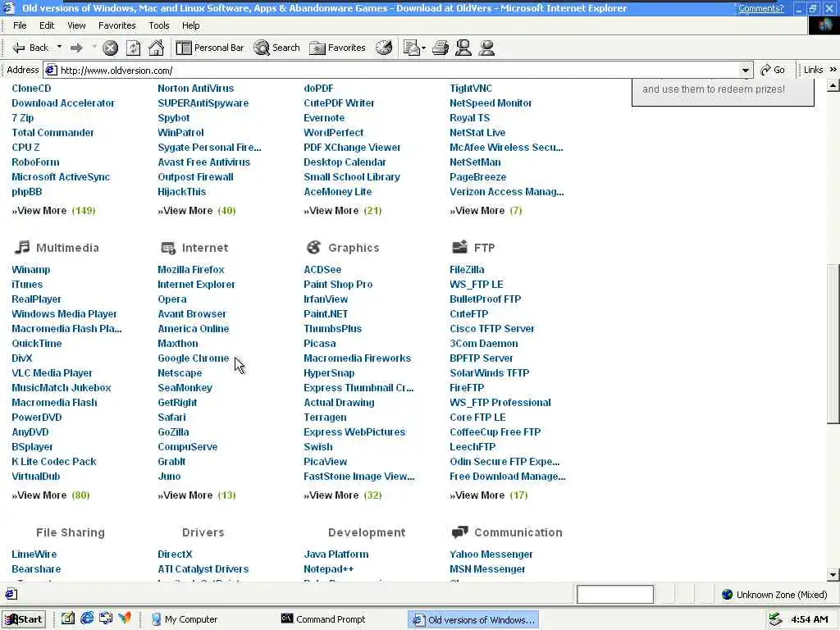The height and width of the screenshot is (630, 840).
Task: Click the first Messenger contact icon
Action: tap(463, 48)
